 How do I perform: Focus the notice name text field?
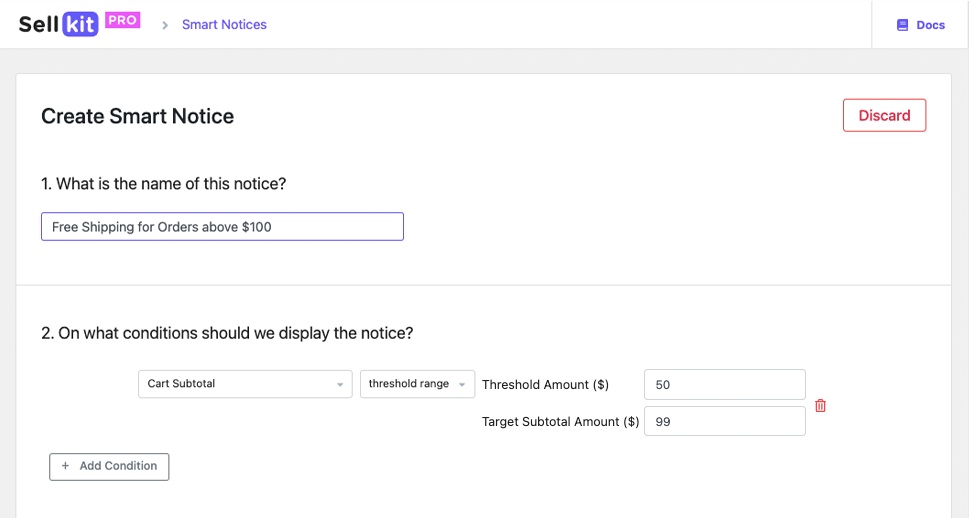click(x=222, y=227)
